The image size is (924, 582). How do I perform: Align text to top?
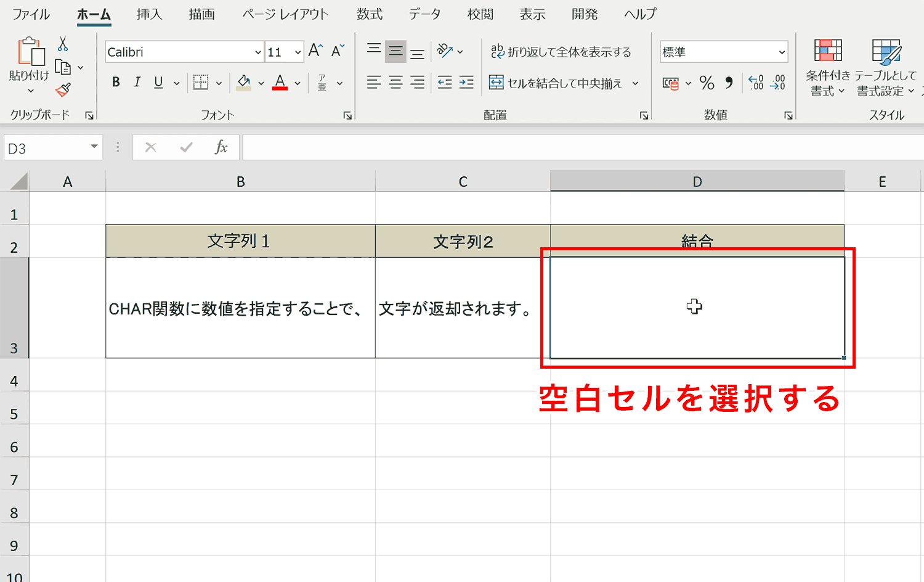[x=374, y=51]
